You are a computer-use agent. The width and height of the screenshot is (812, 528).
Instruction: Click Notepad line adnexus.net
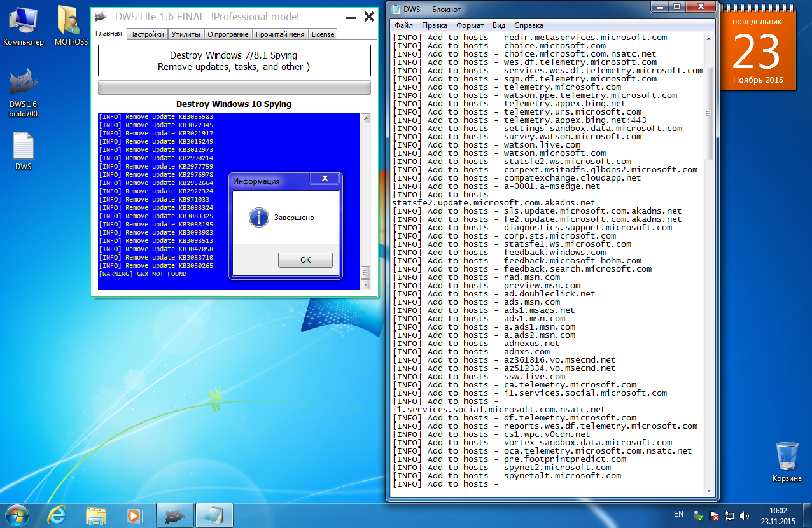coord(476,344)
